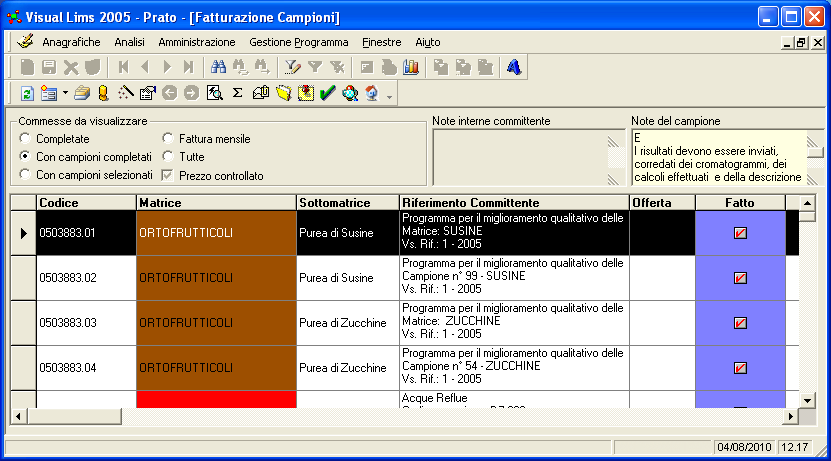
Task: Click the table's vertical scrollbar up arrow
Action: [x=807, y=203]
